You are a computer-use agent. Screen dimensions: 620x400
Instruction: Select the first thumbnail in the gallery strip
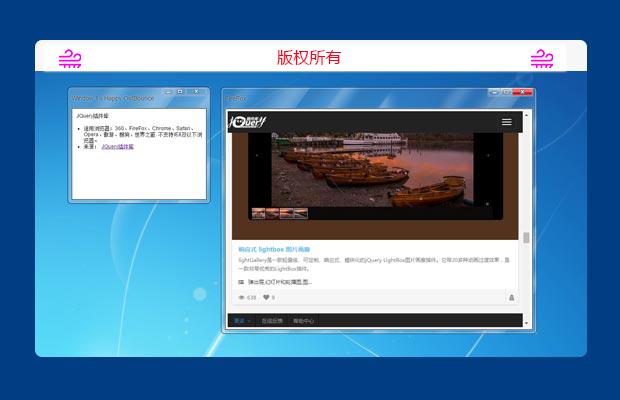coord(258,213)
